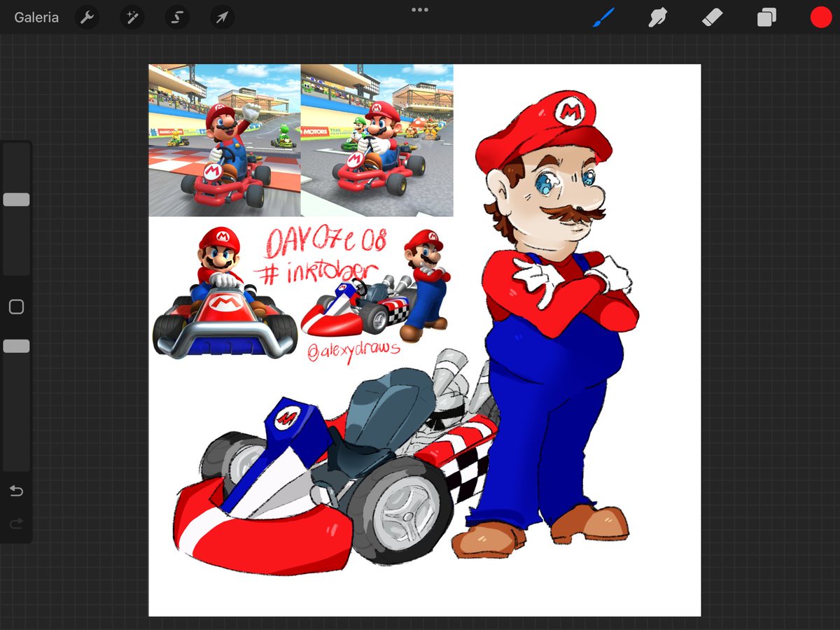Screen dimensions: 840x630
Task: Select the Selection S-shaped tool
Action: tap(177, 17)
